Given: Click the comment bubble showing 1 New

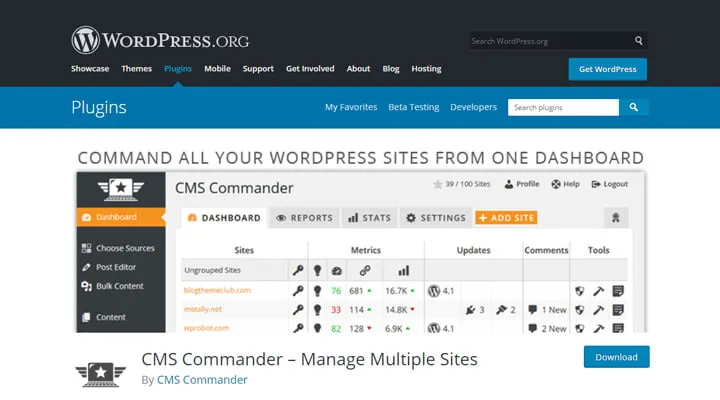Looking at the screenshot, I should (x=533, y=310).
